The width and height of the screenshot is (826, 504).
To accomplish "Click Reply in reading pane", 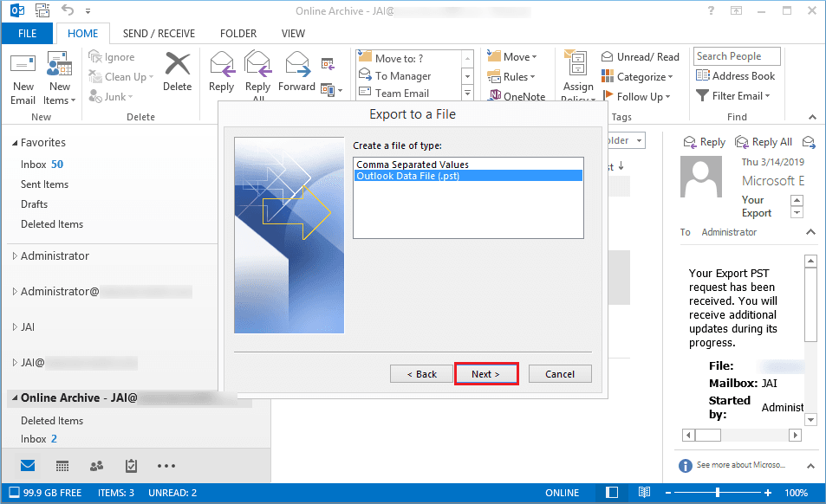I will click(705, 142).
